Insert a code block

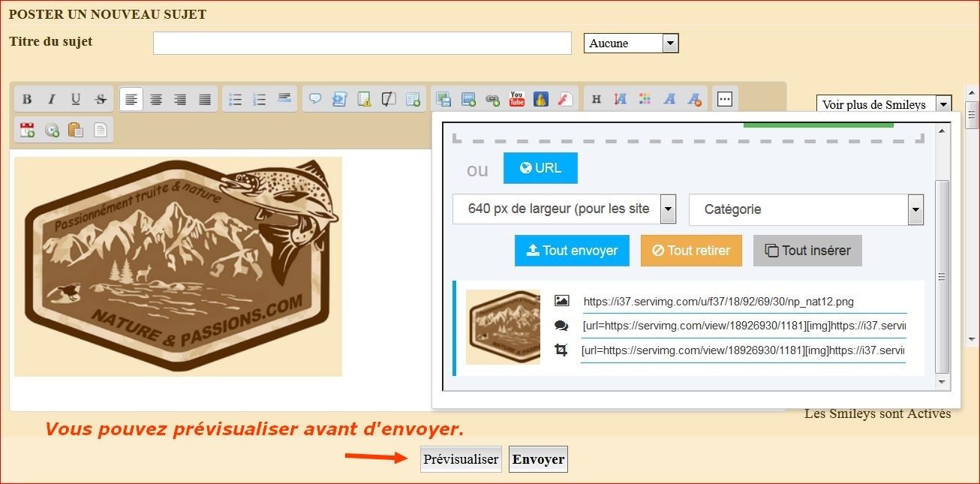tap(340, 99)
